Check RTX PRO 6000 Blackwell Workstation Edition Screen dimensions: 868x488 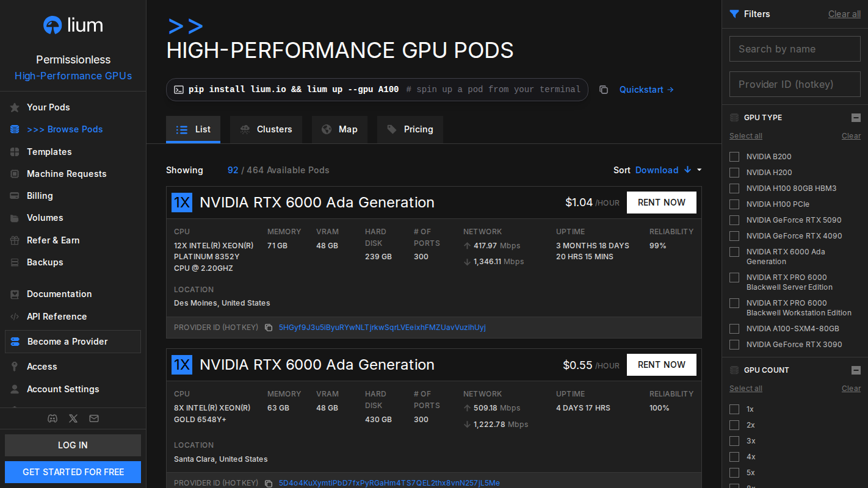(734, 303)
